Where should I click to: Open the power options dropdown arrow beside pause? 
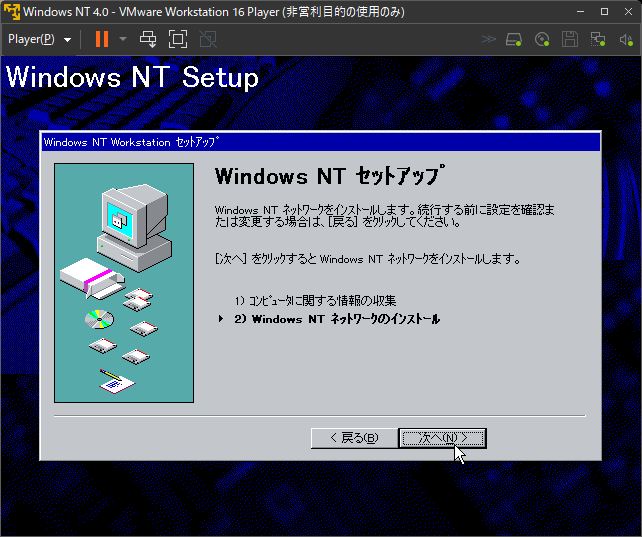coord(123,39)
